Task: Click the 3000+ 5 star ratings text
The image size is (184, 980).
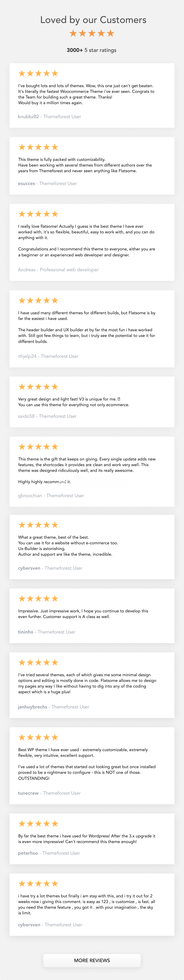Action: click(x=92, y=50)
